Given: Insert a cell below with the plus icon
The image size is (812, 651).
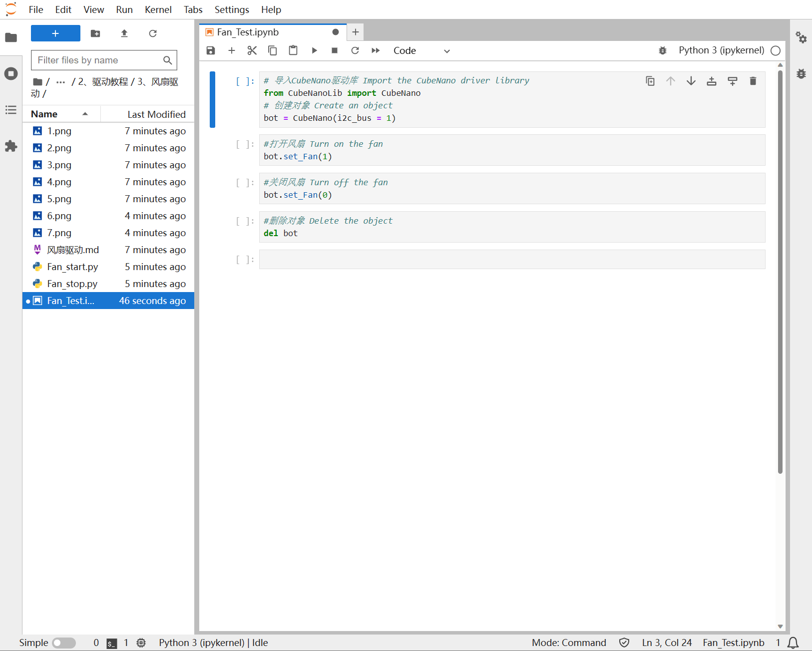Looking at the screenshot, I should [x=232, y=50].
